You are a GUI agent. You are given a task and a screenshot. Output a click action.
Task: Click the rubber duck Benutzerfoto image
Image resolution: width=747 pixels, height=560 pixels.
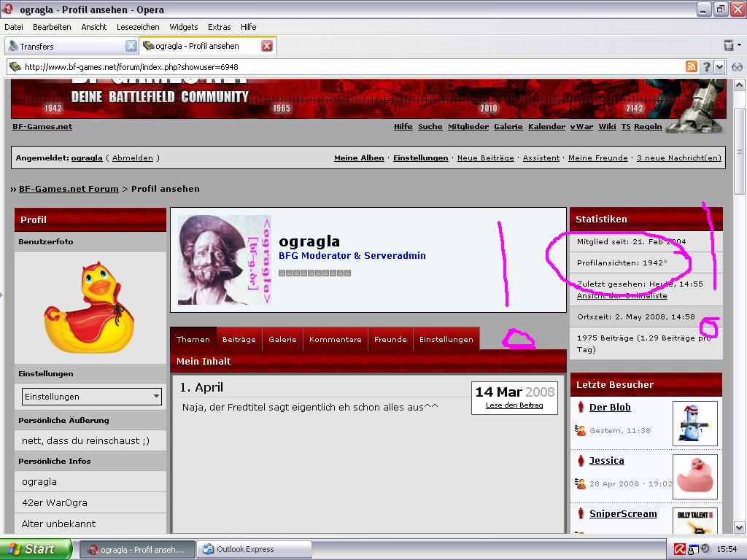click(x=89, y=307)
